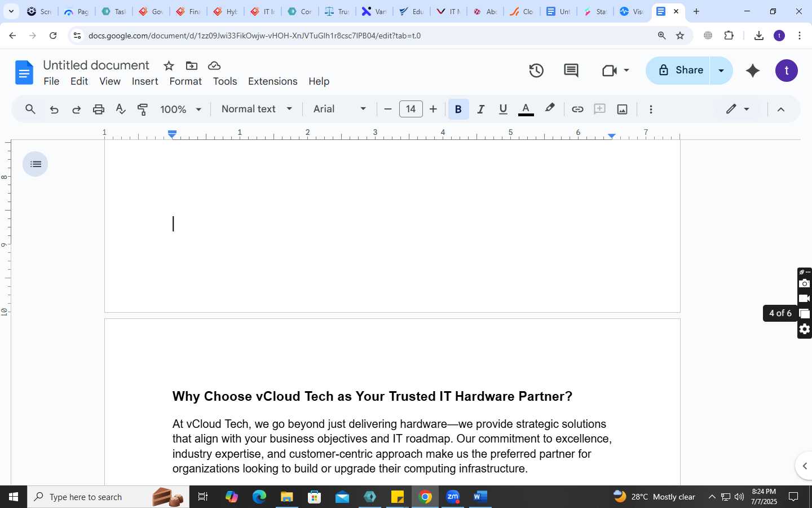Screen dimensions: 812x508
Task: Expand Share options arrow
Action: [721, 71]
